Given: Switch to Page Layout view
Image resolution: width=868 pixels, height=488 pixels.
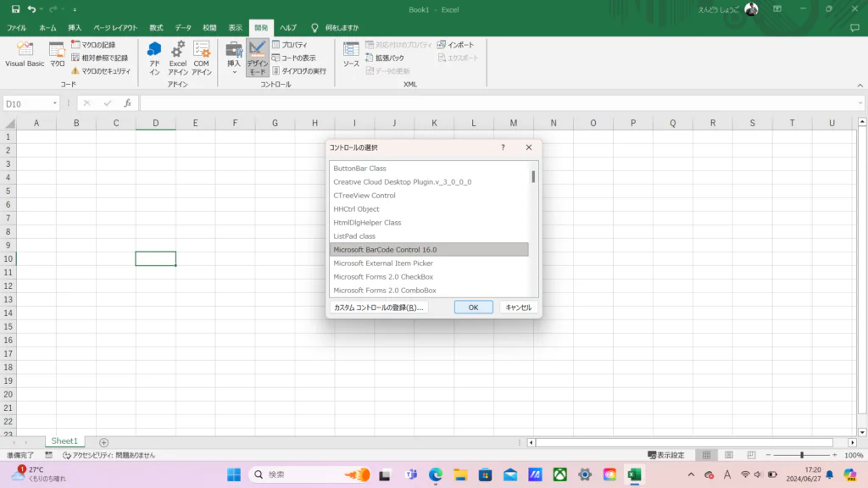Looking at the screenshot, I should 728,455.
